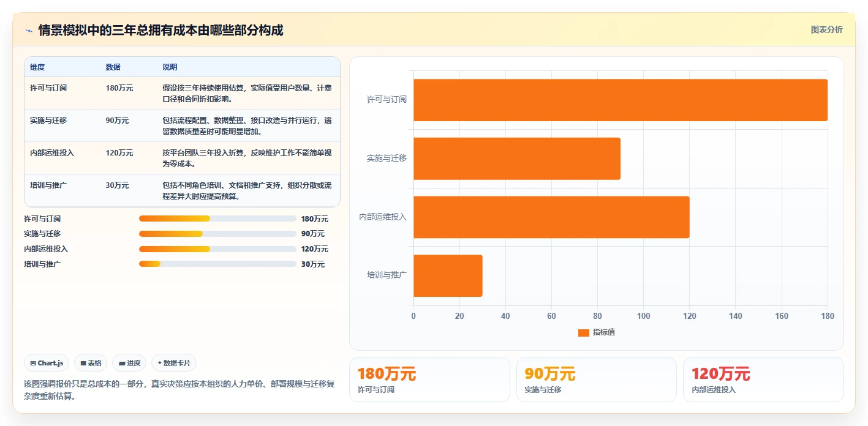Image resolution: width=868 pixels, height=426 pixels.
Task: Toggle the 指标值 legend swatch
Action: coord(584,332)
